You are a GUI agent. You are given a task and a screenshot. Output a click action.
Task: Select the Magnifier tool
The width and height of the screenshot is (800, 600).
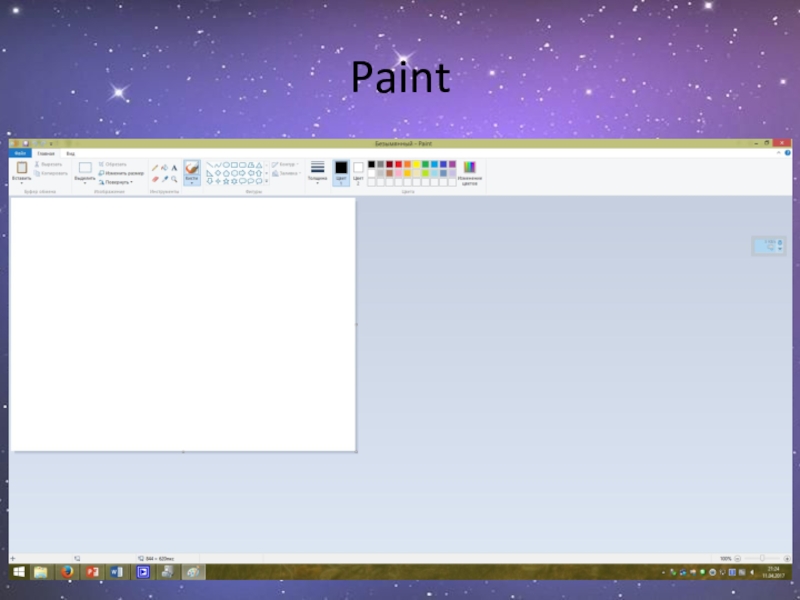click(x=174, y=179)
